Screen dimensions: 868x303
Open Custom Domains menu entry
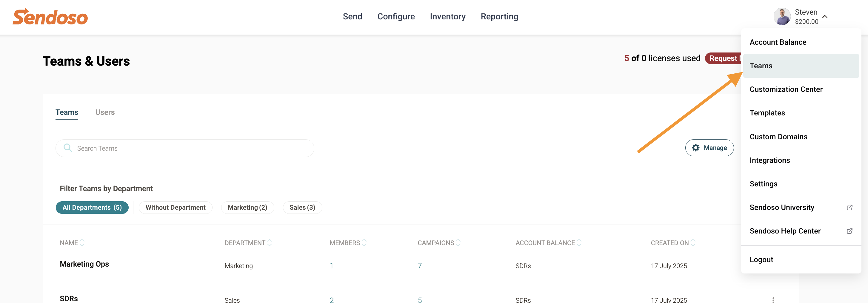point(801,137)
